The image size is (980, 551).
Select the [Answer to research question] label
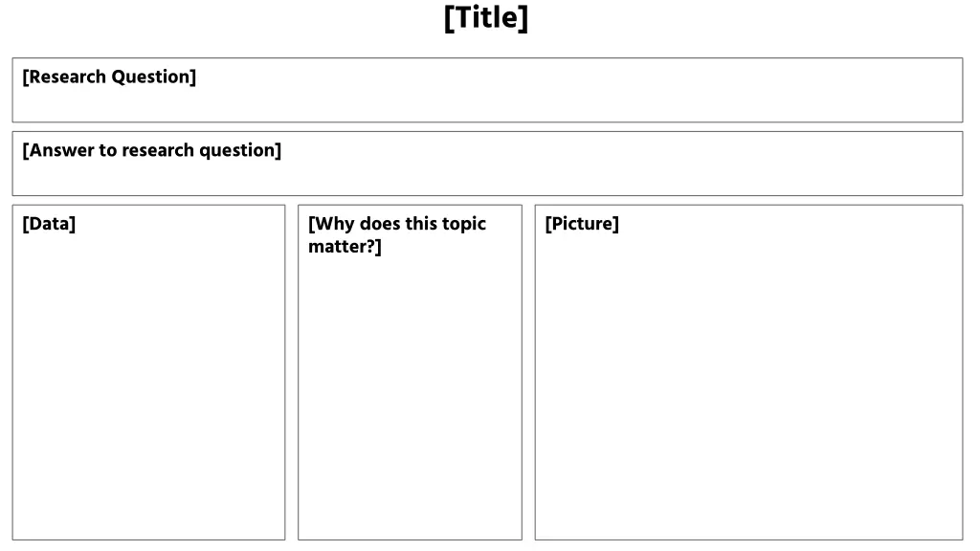pyautogui.click(x=152, y=150)
